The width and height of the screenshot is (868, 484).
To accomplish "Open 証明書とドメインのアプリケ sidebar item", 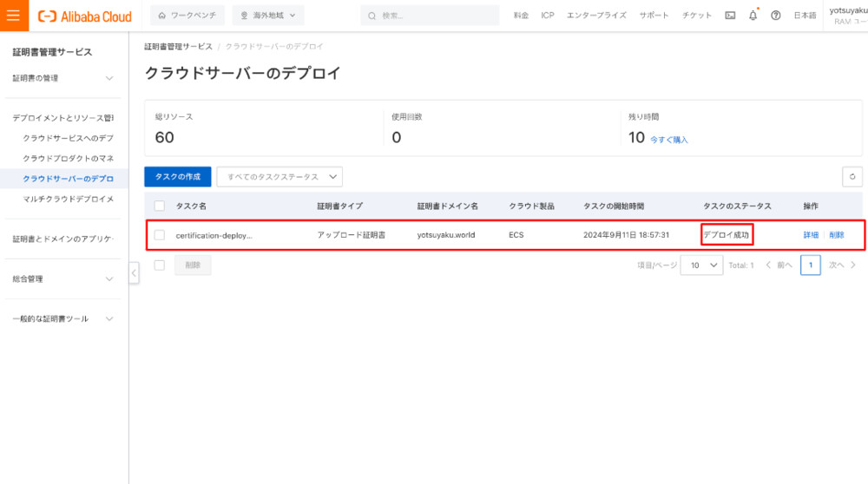I will (x=62, y=239).
